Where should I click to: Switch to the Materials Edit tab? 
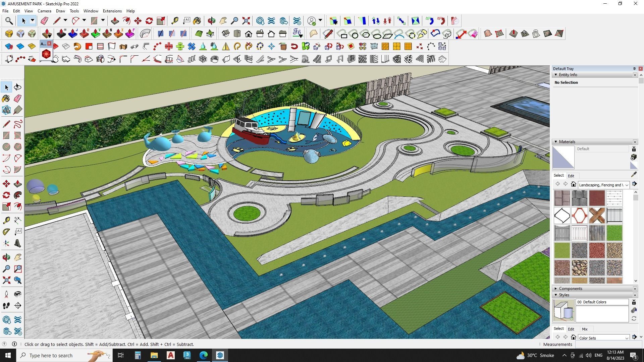(571, 176)
